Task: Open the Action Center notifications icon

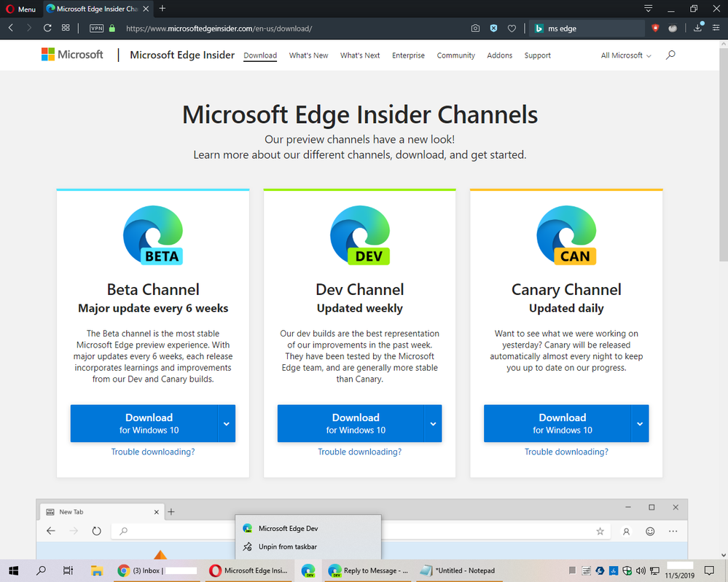Action: (709, 570)
